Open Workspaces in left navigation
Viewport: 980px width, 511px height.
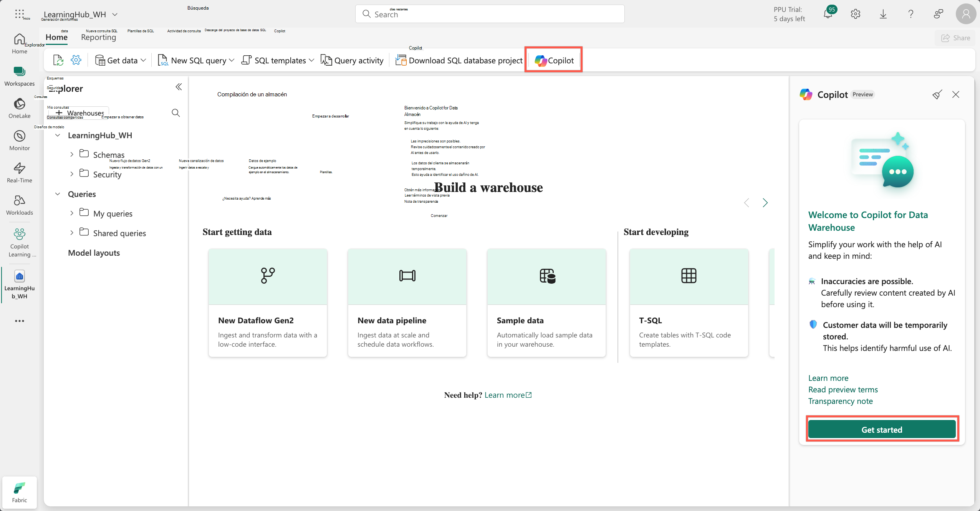coord(20,76)
